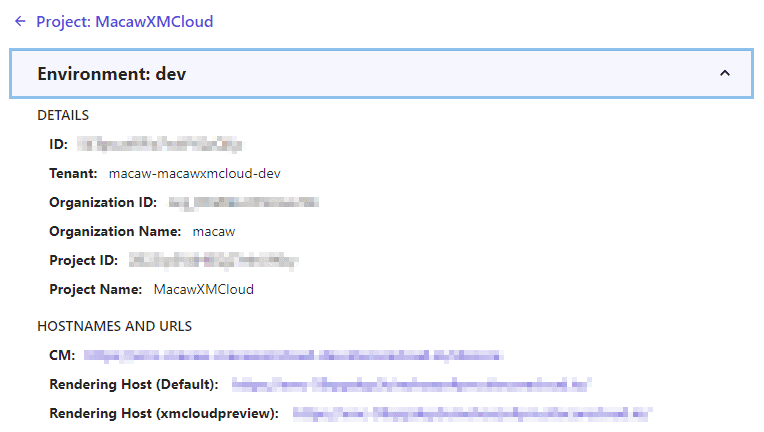Open the Rendering Host (xmcloudpreview) URL

pyautogui.click(x=472, y=413)
